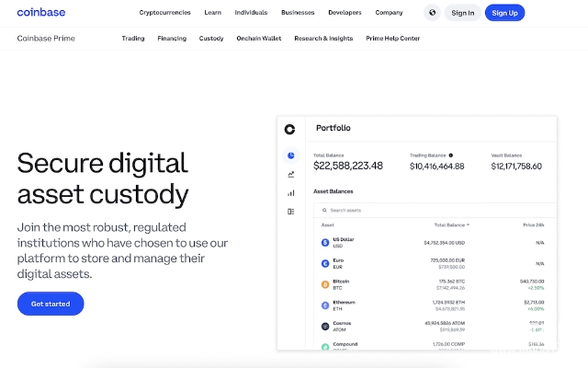Screen dimensions: 588x368
Task: Click the Sign Up button
Action: pyautogui.click(x=504, y=13)
